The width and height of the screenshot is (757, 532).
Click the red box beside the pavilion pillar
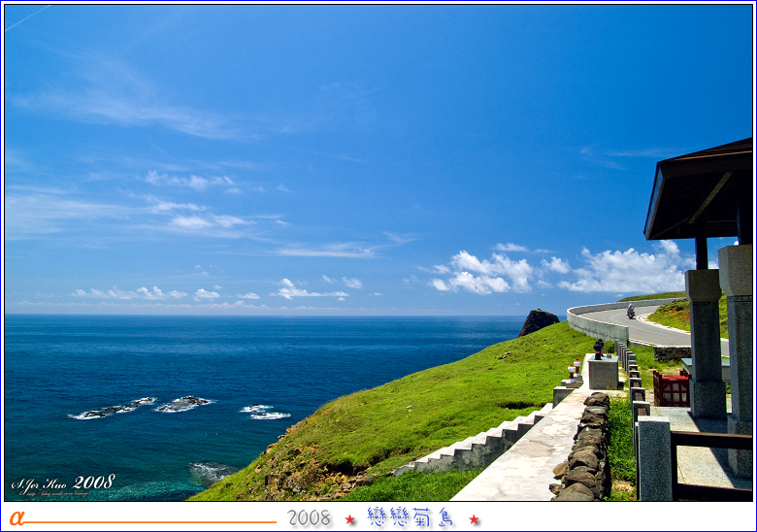click(671, 388)
